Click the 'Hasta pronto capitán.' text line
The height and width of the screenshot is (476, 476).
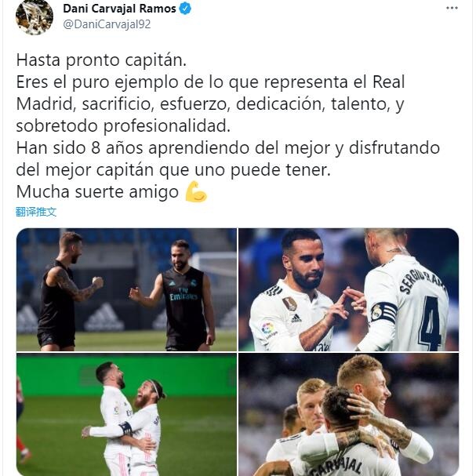point(101,60)
